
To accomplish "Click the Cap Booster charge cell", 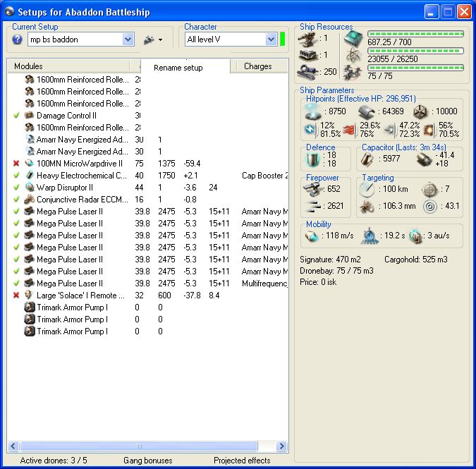I will click(x=264, y=176).
